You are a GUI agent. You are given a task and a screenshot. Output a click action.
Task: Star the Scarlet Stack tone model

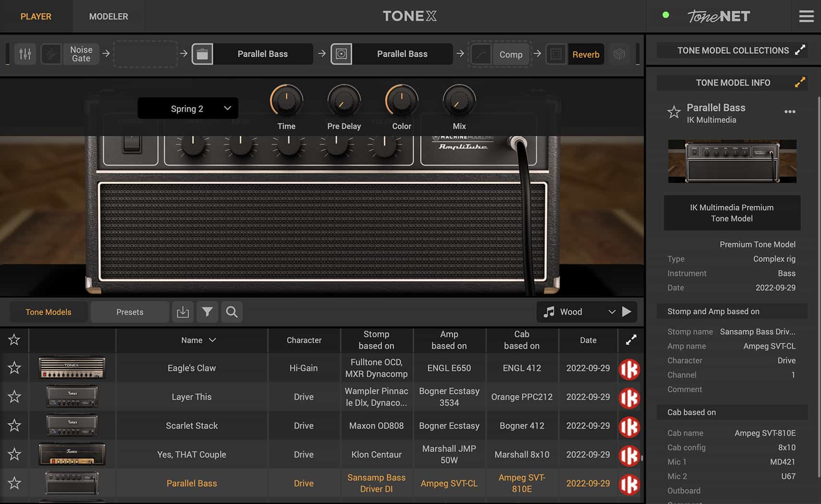coord(14,425)
